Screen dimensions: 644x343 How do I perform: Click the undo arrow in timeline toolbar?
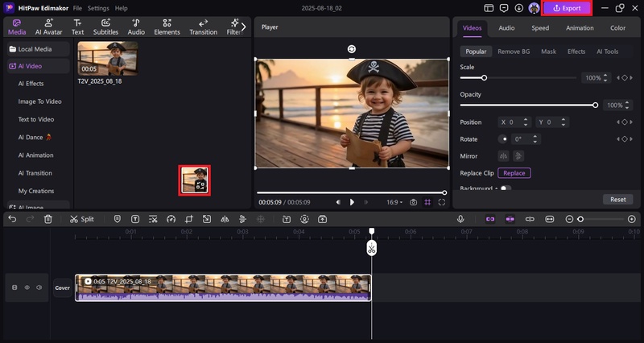12,219
